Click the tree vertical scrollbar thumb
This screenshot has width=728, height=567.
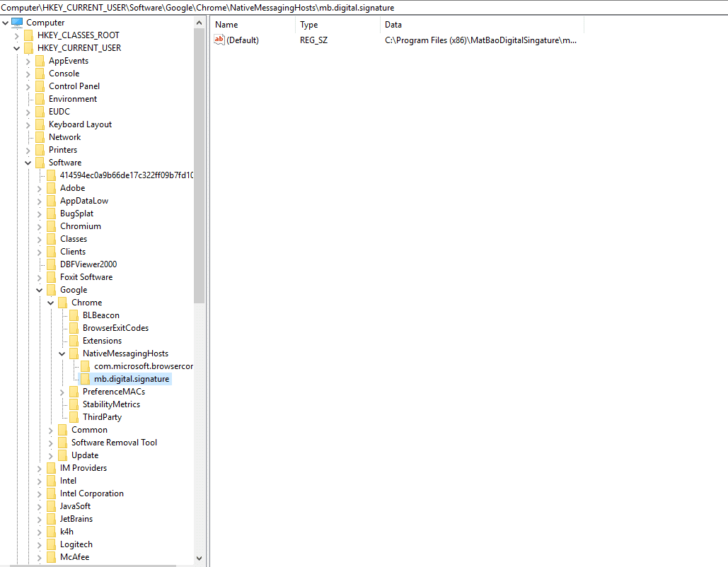pos(200,165)
